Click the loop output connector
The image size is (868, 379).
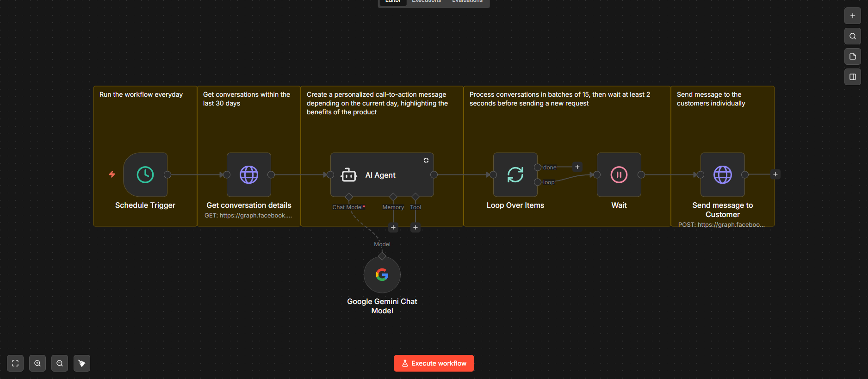pyautogui.click(x=538, y=182)
